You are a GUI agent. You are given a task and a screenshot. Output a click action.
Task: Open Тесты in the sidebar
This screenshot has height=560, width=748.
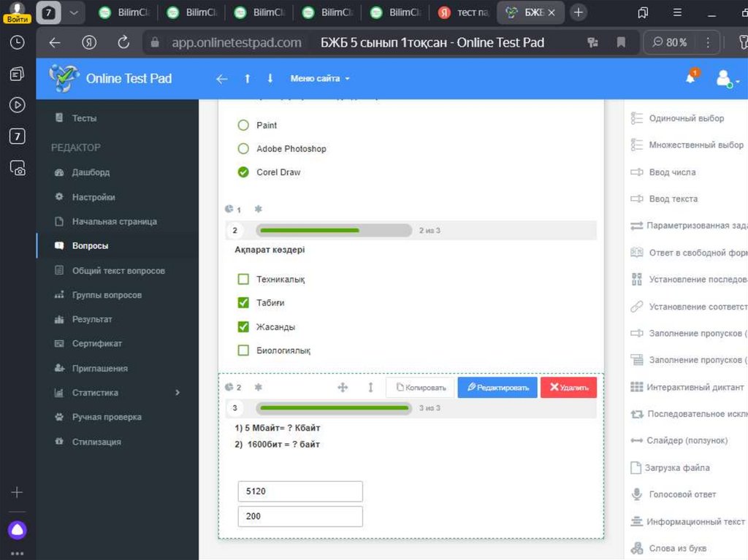(84, 118)
